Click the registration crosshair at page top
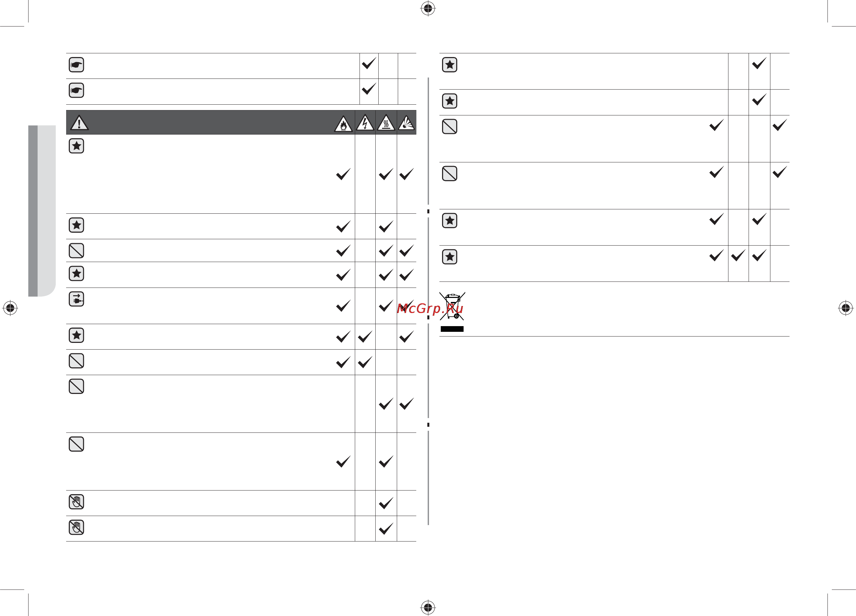Image resolution: width=856 pixels, height=616 pixels. (x=428, y=8)
